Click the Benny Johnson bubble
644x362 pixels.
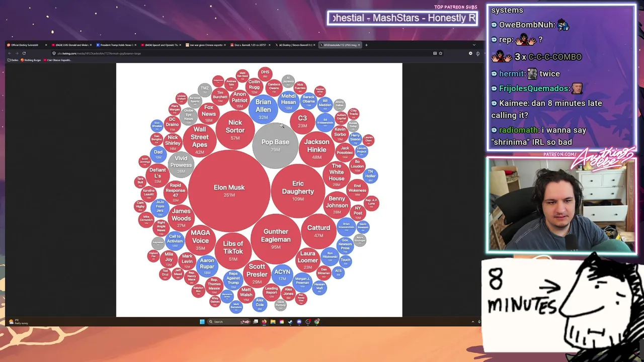pos(337,204)
